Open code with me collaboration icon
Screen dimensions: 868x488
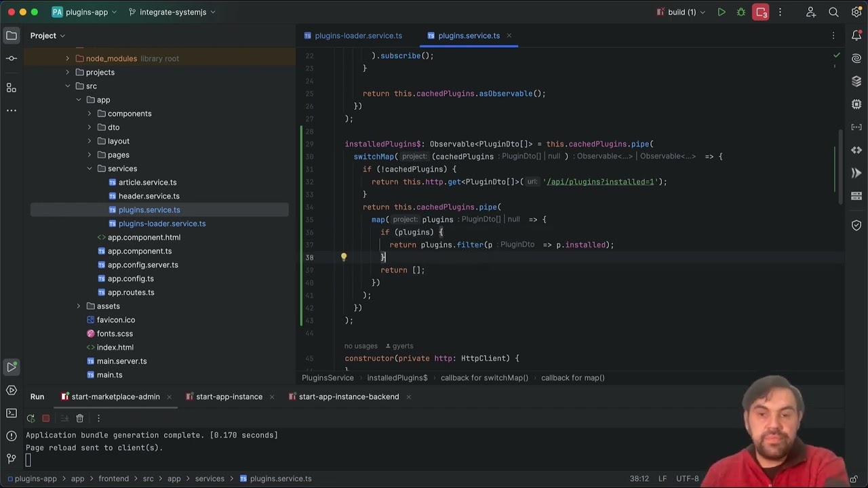click(811, 12)
